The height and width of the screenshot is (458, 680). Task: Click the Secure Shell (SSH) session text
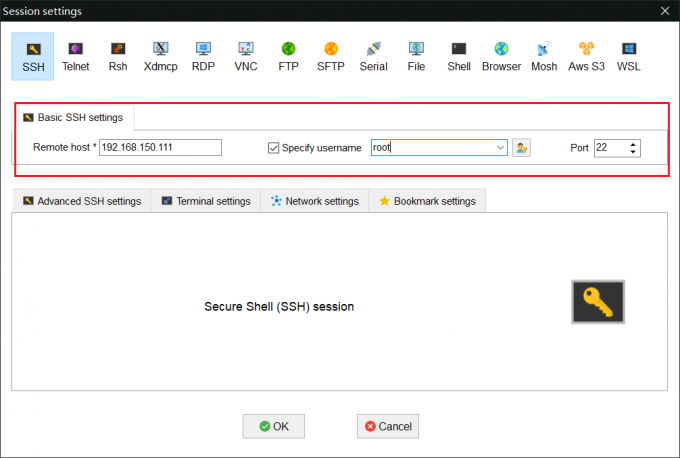(279, 307)
